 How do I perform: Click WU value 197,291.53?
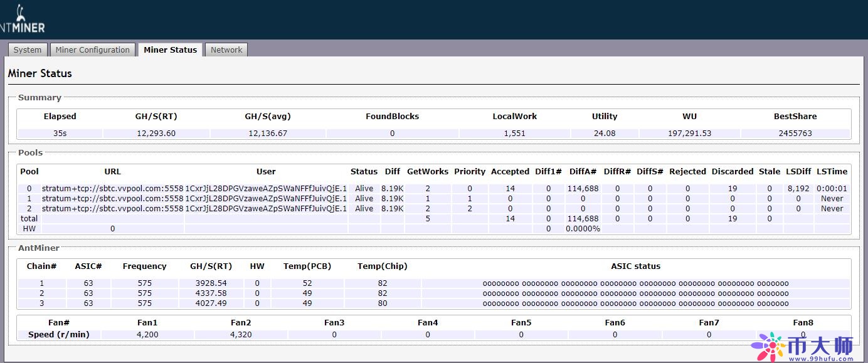[690, 133]
